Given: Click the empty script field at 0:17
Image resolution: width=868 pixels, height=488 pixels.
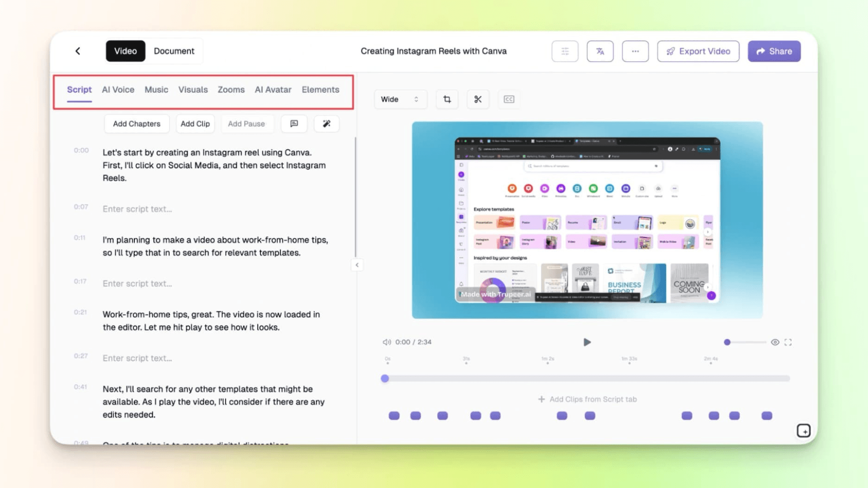Looking at the screenshot, I should tap(137, 284).
